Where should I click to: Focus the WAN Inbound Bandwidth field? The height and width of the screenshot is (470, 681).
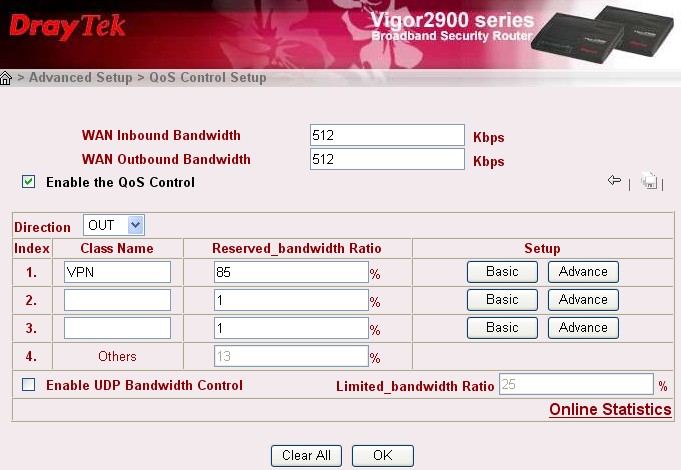coord(387,135)
